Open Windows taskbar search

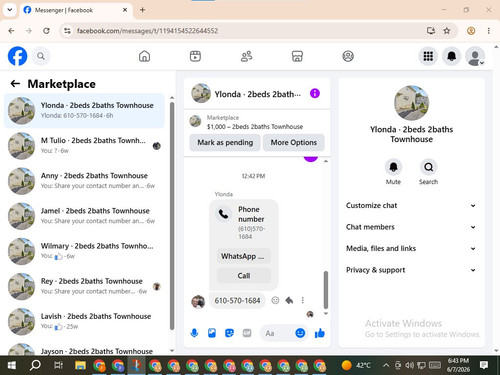(35, 365)
